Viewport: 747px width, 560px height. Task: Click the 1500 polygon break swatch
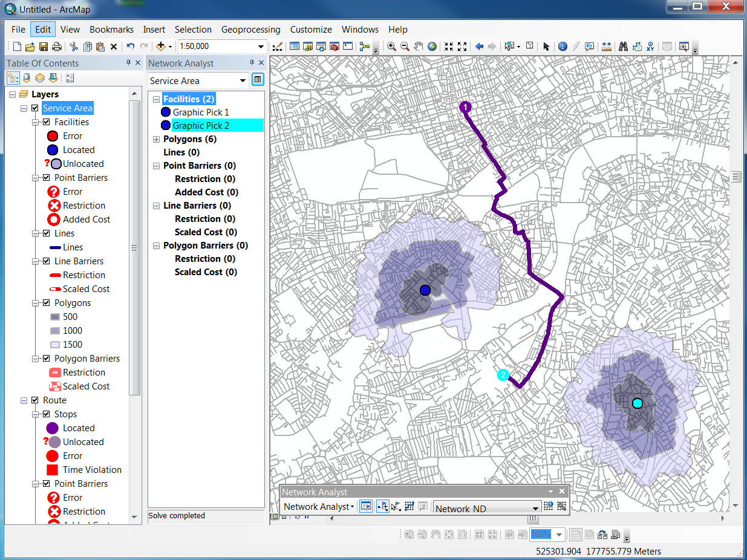(x=54, y=345)
